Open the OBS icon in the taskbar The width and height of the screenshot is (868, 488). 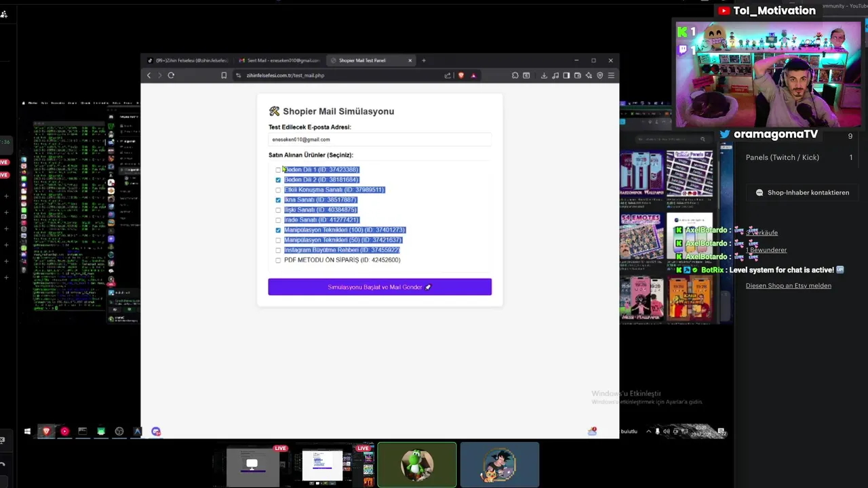pyautogui.click(x=119, y=431)
